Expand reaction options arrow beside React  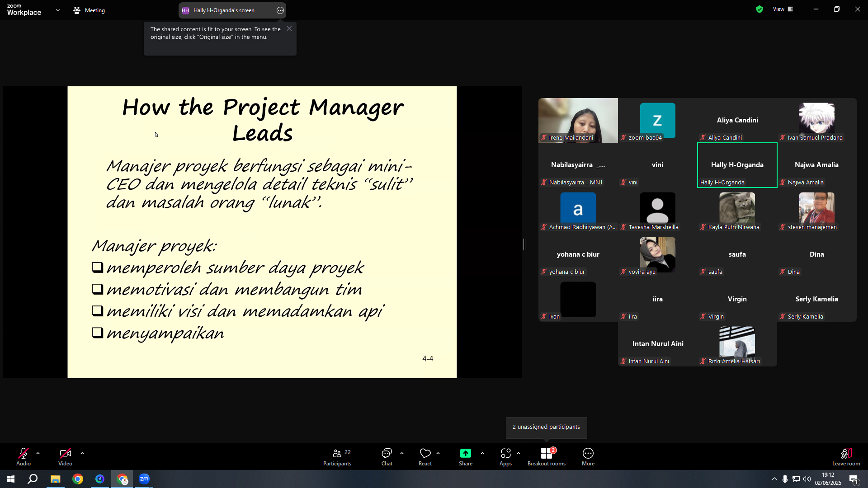point(438,453)
